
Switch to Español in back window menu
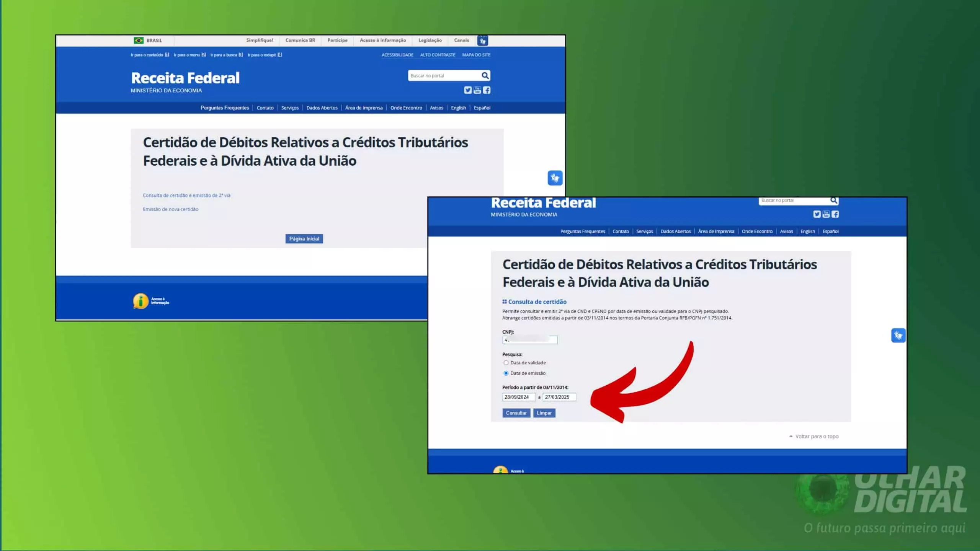(482, 108)
